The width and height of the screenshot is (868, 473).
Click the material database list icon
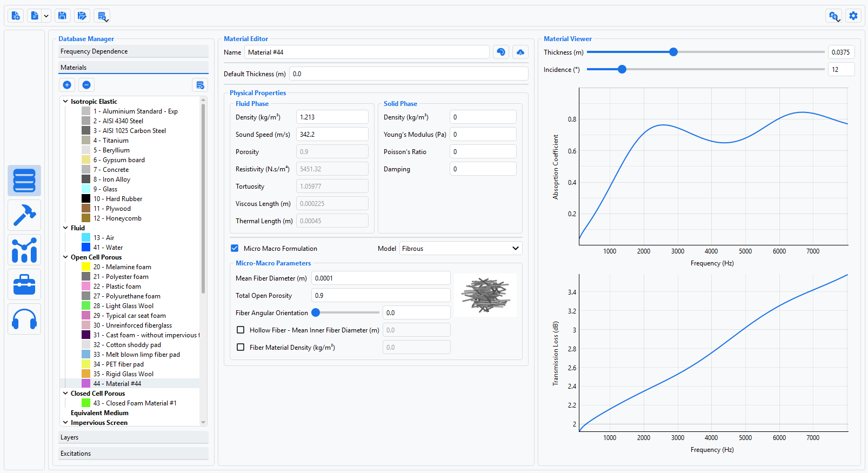pos(200,85)
